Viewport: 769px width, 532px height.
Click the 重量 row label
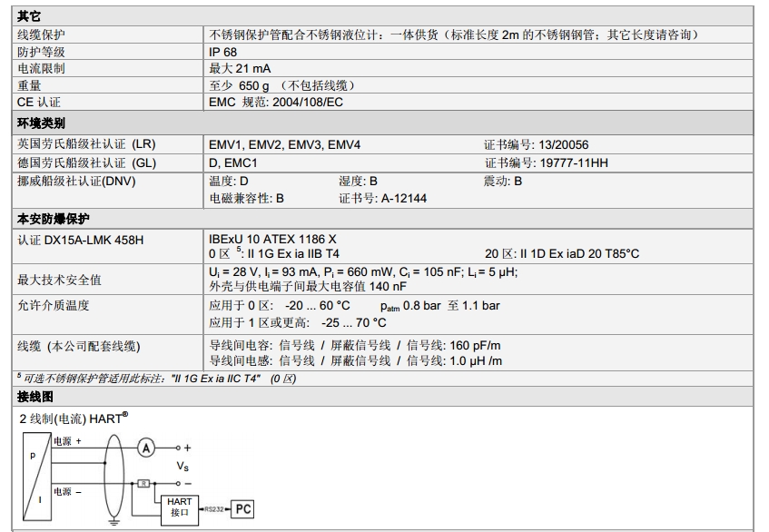[x=29, y=86]
